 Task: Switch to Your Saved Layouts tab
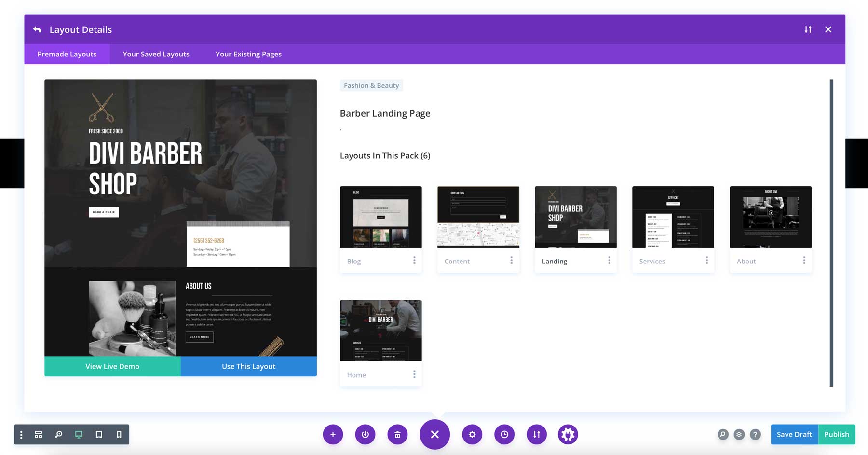(x=155, y=54)
